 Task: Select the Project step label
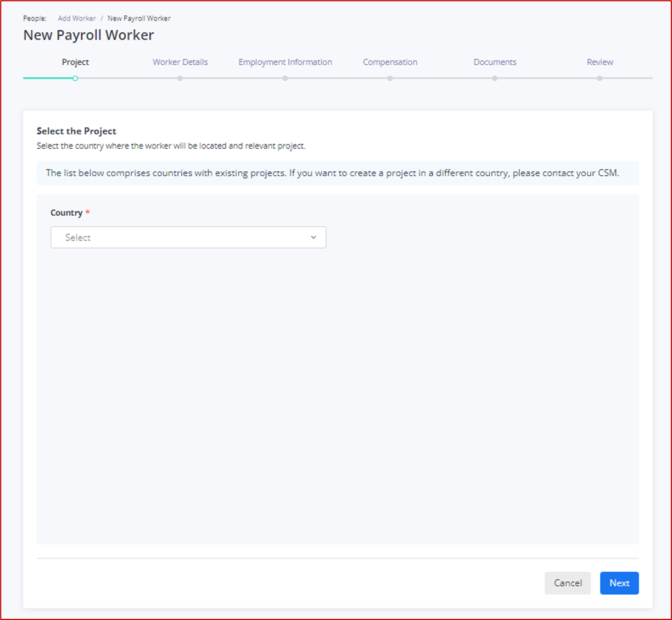pos(75,62)
